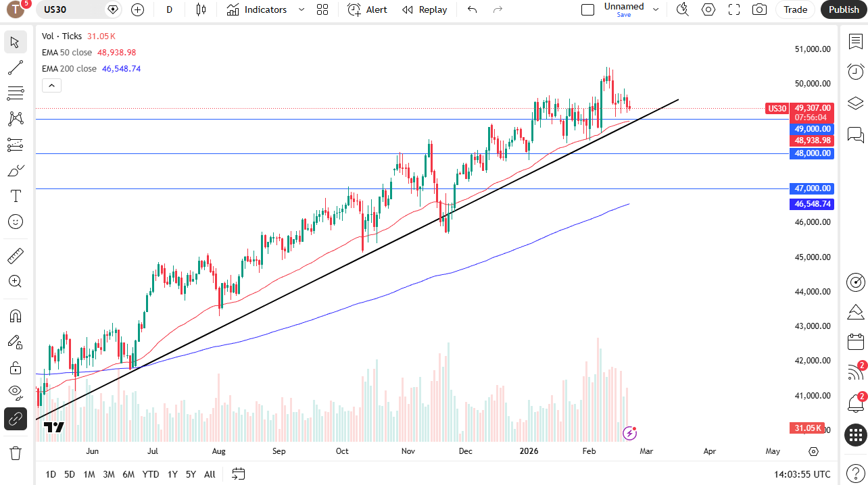The height and width of the screenshot is (485, 868).
Task: Remove objects with trash icon
Action: (x=15, y=453)
